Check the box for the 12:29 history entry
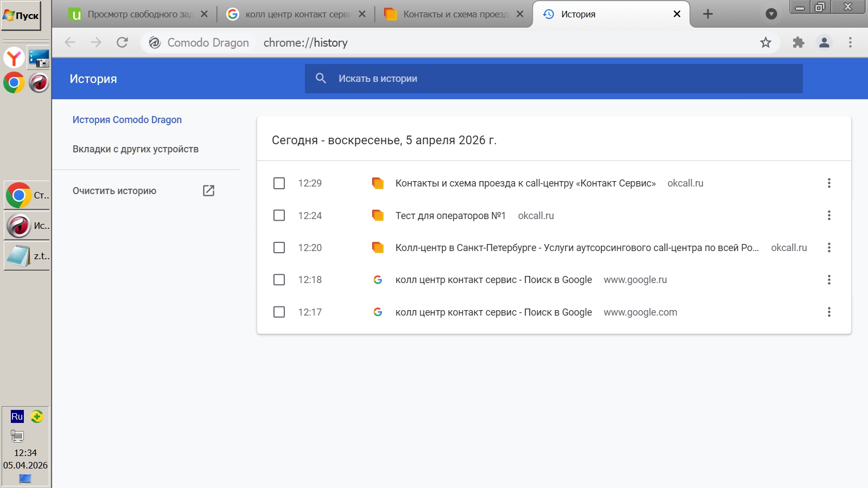This screenshot has height=488, width=868. click(279, 183)
